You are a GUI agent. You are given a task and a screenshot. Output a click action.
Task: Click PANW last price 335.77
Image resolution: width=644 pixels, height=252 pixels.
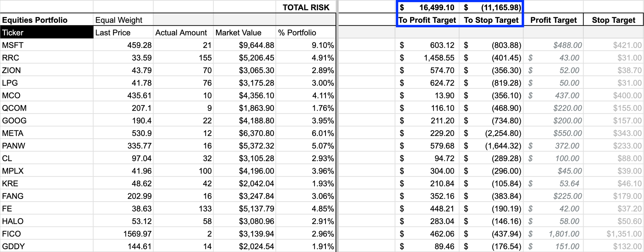click(x=123, y=146)
